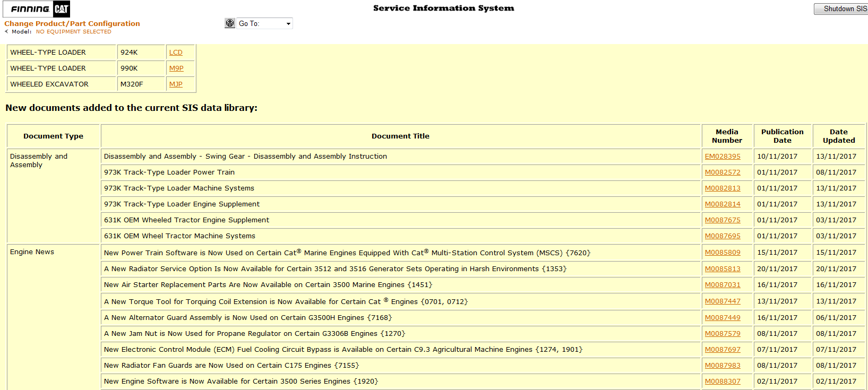The height and width of the screenshot is (390, 868).
Task: Click the New Engine Software 3500 Series title
Action: click(241, 382)
